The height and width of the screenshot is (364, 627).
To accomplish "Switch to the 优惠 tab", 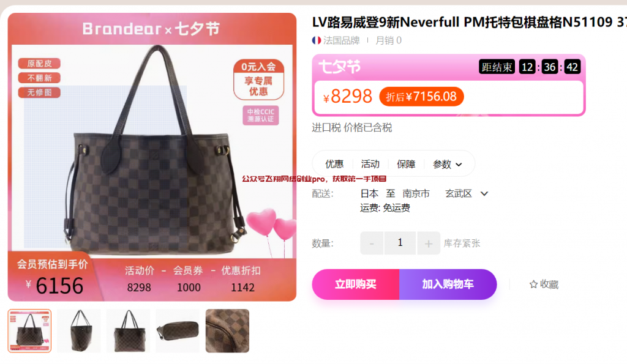I will [x=334, y=164].
